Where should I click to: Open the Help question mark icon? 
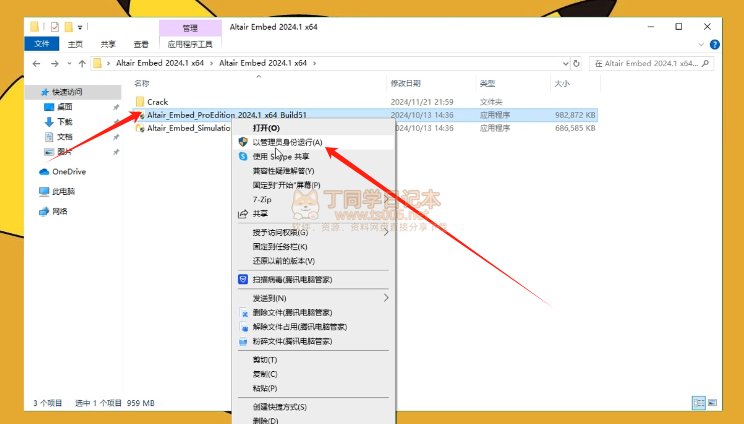[x=715, y=45]
